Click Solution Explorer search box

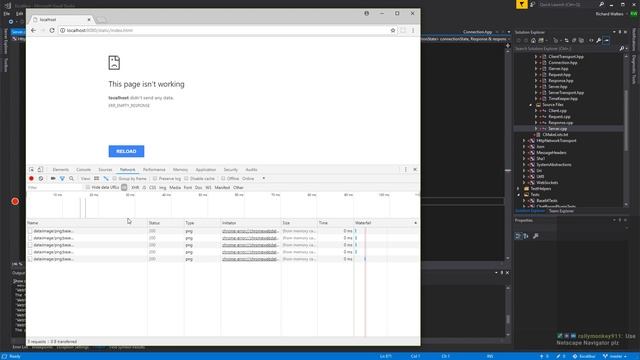567,49
